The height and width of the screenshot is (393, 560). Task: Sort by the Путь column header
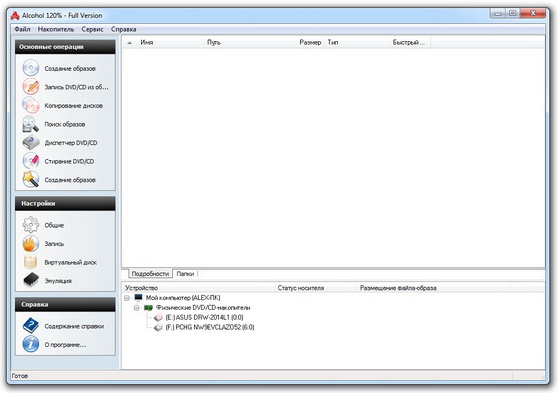coord(245,42)
